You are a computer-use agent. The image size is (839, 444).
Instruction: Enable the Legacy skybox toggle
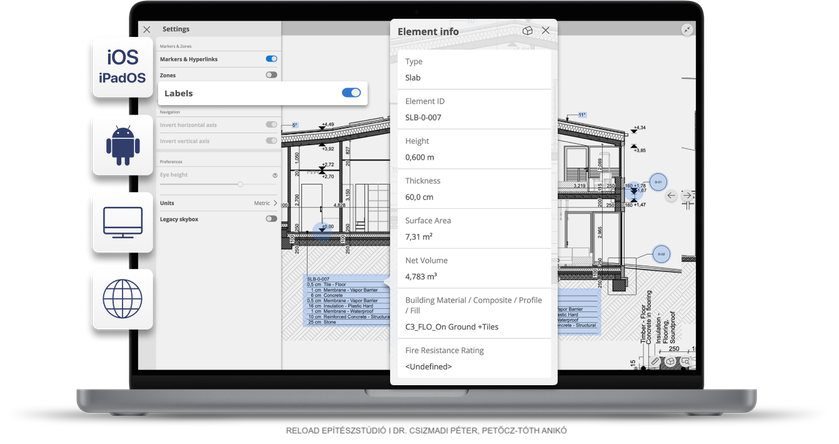271,219
